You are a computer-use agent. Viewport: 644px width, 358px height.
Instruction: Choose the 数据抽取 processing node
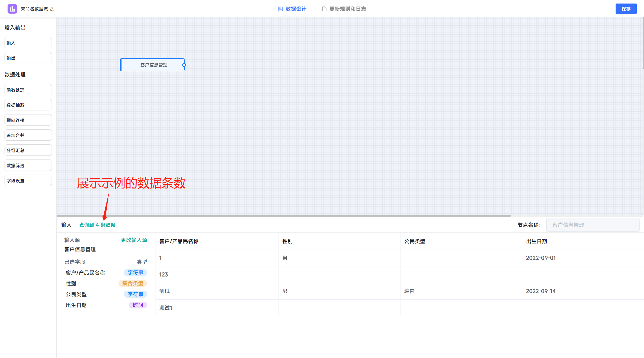pyautogui.click(x=28, y=105)
